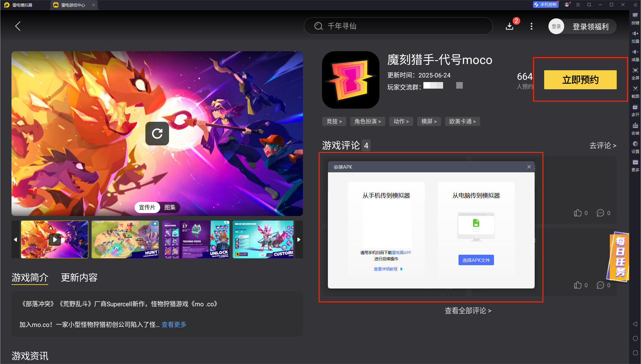641x364 pixels.
Task: Expand 查看全部评论 link
Action: click(468, 310)
